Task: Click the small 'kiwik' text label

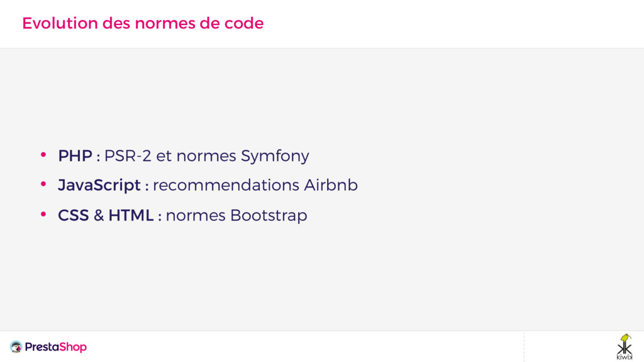Action: (624, 356)
